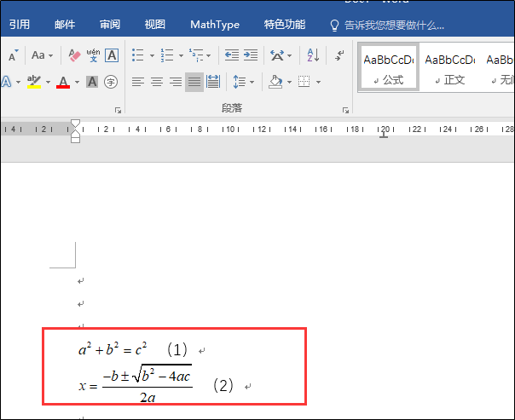Open the 引用 ribbon tab
This screenshot has width=515, height=420.
(20, 25)
